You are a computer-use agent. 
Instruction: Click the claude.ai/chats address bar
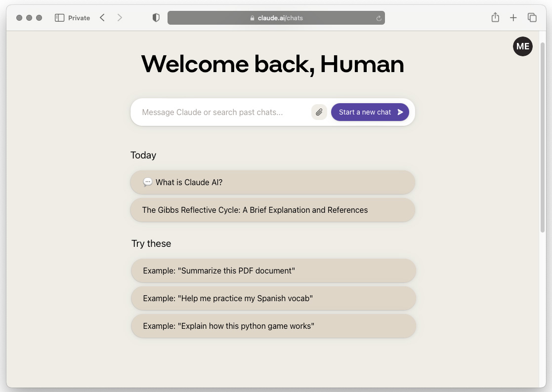[x=276, y=18]
